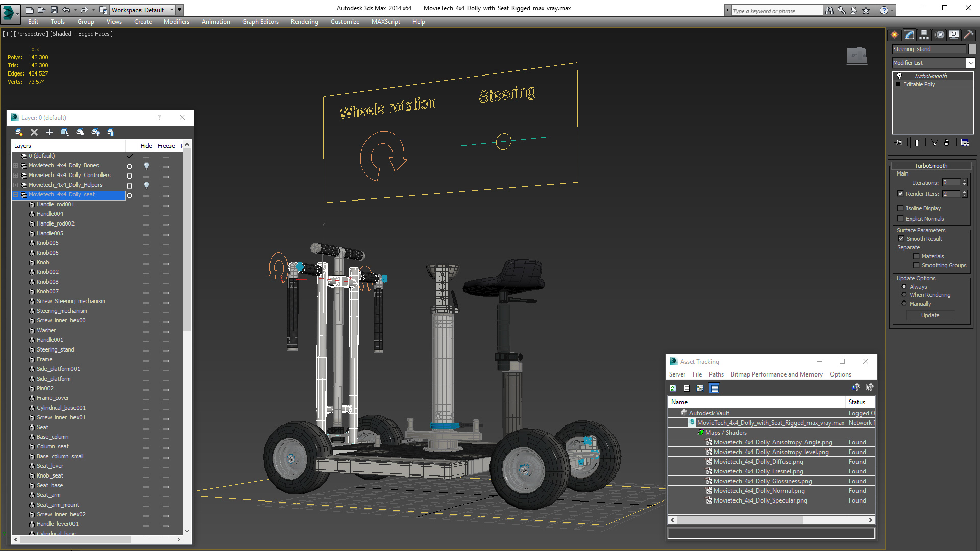Undo the last action with arrow icon

coord(66,10)
